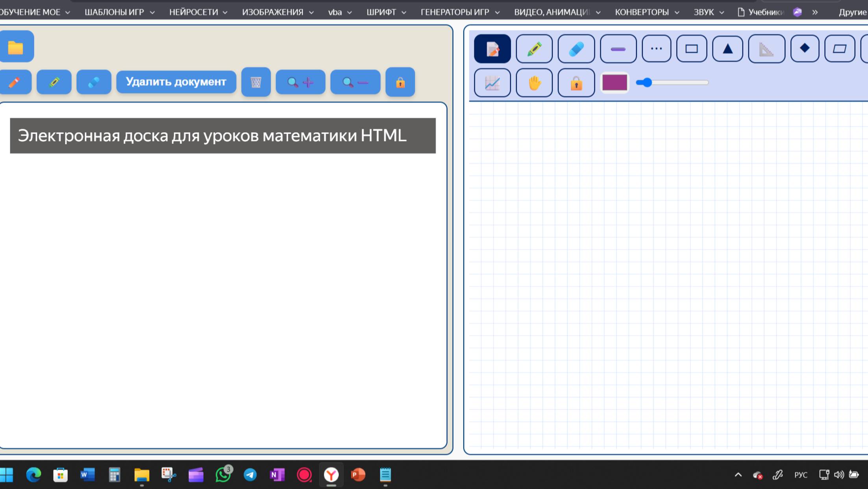Select the eraser tool in the whiteboard toolbar
868x489 pixels.
tap(576, 49)
